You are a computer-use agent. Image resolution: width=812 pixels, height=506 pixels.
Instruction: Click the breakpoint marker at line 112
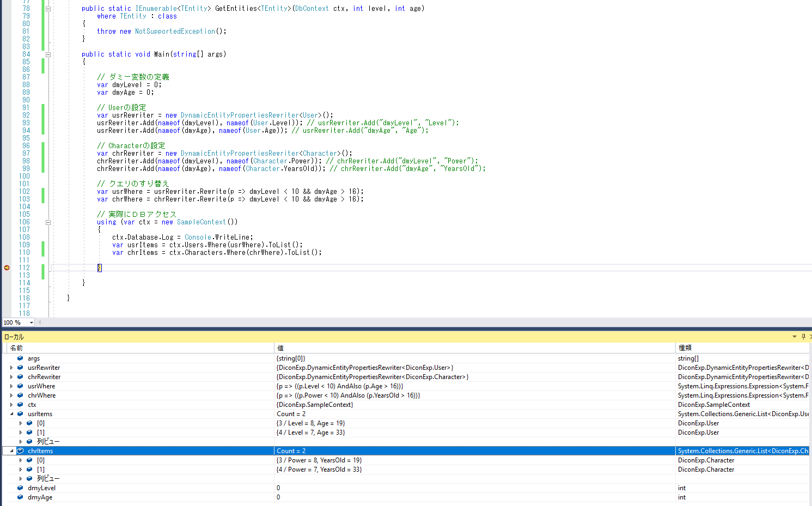point(7,267)
